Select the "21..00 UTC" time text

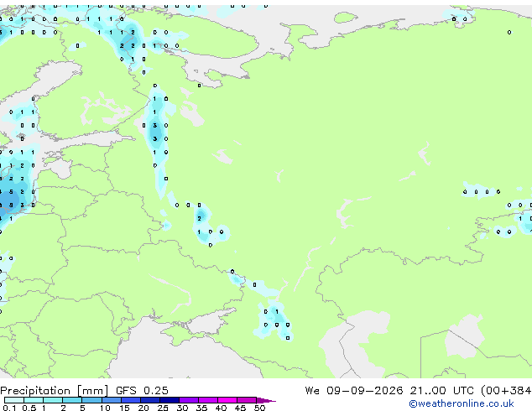(x=441, y=391)
